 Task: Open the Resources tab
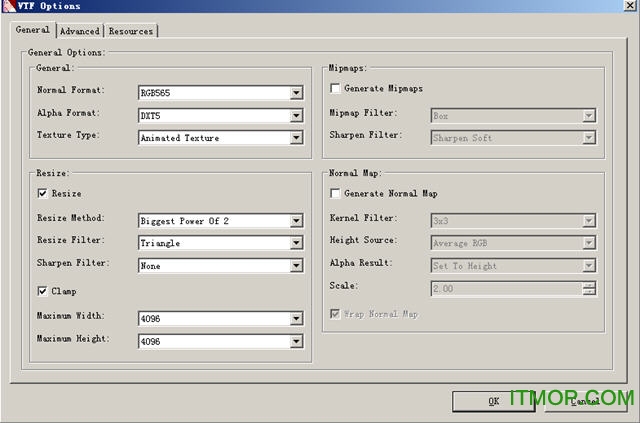(x=131, y=31)
